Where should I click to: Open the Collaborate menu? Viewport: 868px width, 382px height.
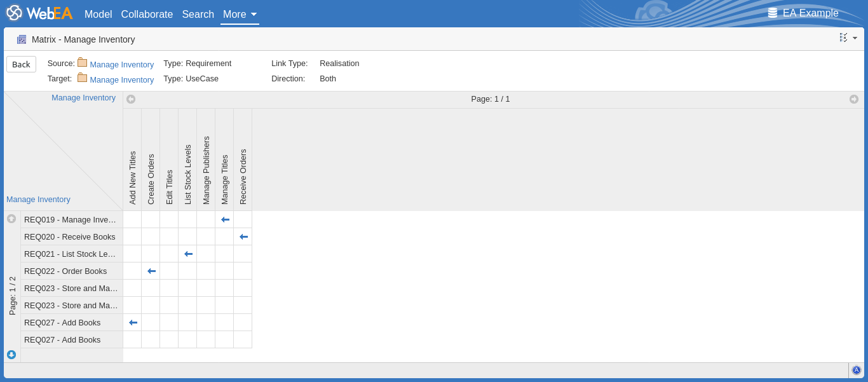coord(147,14)
